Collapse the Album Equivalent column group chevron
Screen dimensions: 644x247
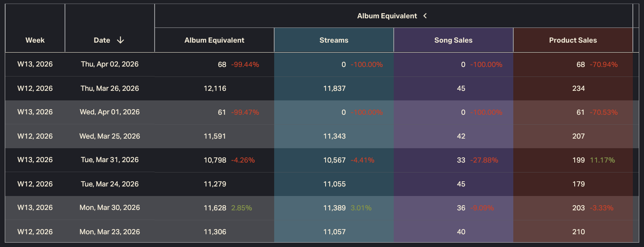click(425, 16)
